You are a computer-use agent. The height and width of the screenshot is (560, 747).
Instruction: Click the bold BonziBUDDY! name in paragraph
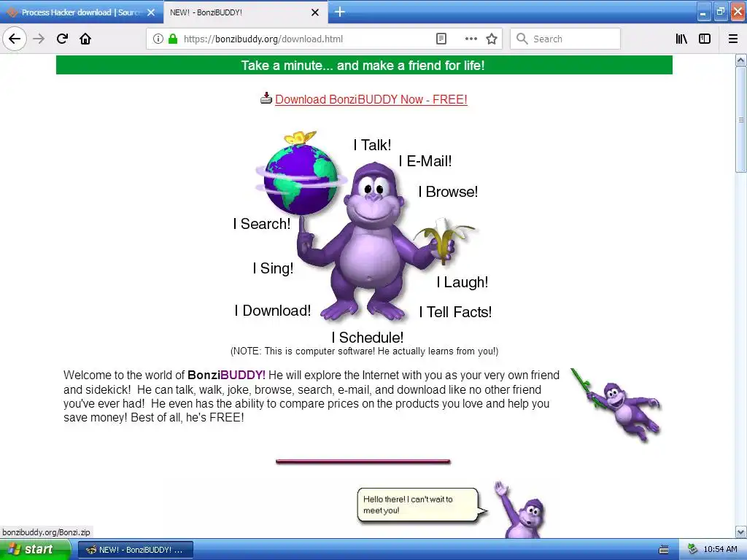click(x=226, y=376)
